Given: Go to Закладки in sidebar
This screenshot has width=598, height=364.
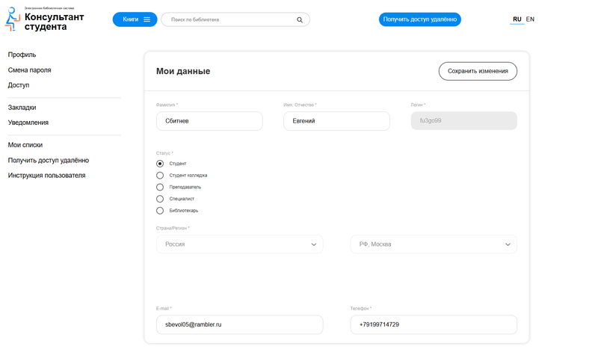Looking at the screenshot, I should (x=22, y=108).
